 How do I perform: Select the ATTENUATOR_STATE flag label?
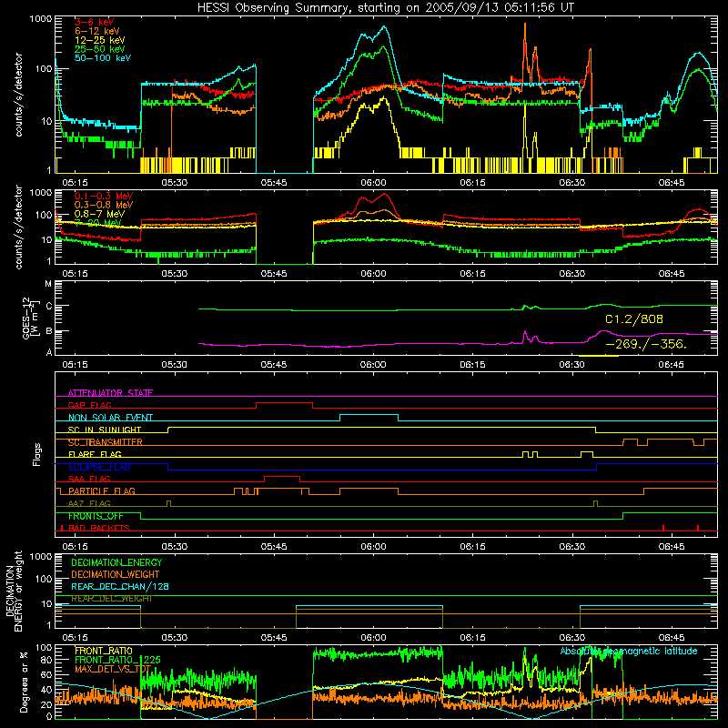[110, 393]
